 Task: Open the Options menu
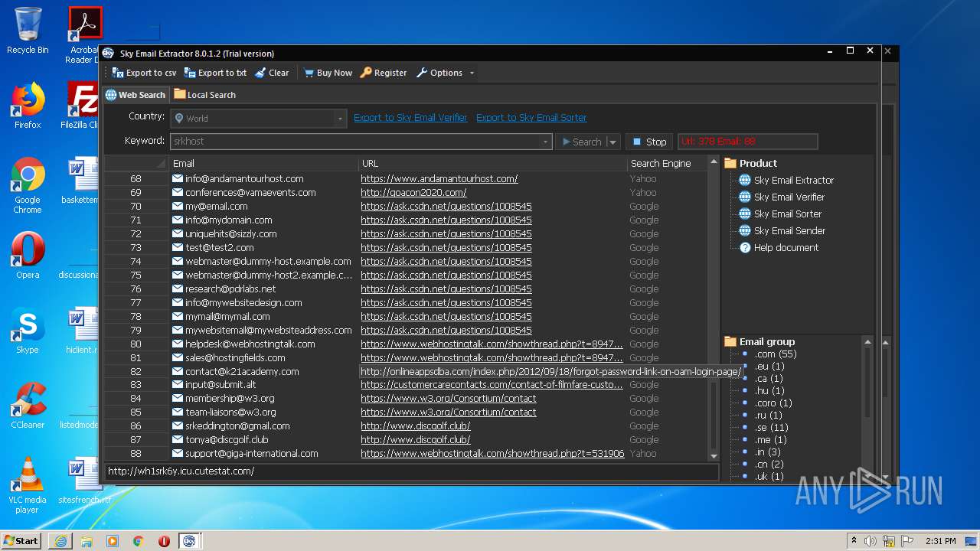pyautogui.click(x=439, y=73)
